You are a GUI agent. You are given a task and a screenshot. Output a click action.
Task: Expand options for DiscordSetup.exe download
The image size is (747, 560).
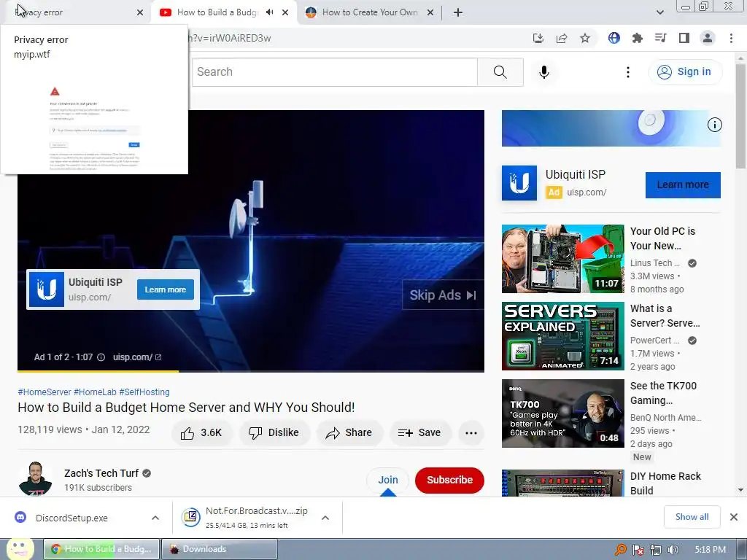pyautogui.click(x=155, y=518)
